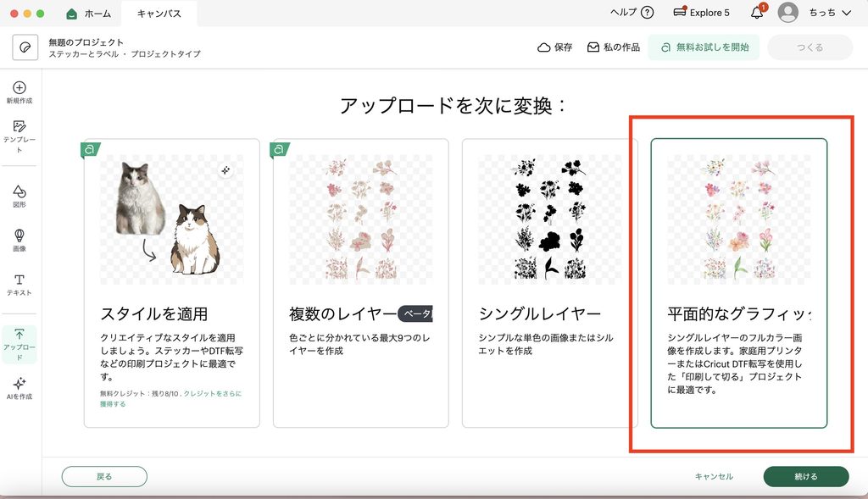Choose the シングルレイヤー conversion card
This screenshot has width=868, height=499.
point(549,283)
